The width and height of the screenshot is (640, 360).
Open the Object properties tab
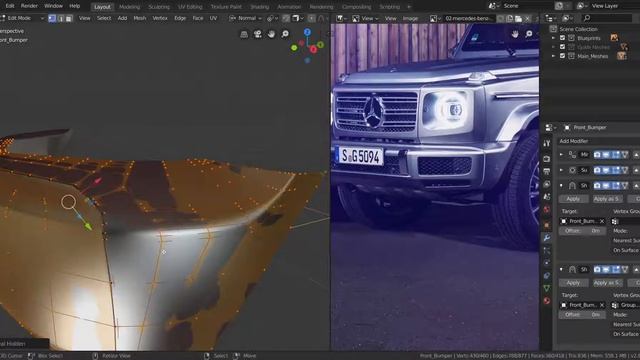547,225
